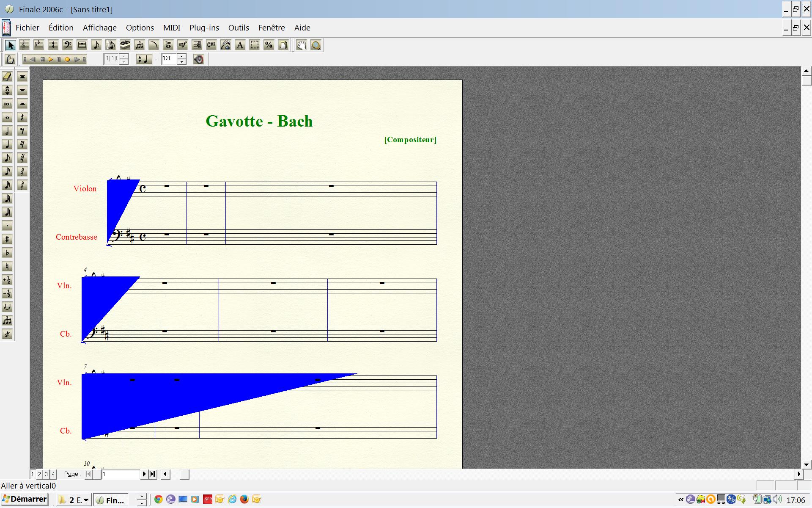Open the Plug-ins menu
The width and height of the screenshot is (812, 508).
(204, 28)
